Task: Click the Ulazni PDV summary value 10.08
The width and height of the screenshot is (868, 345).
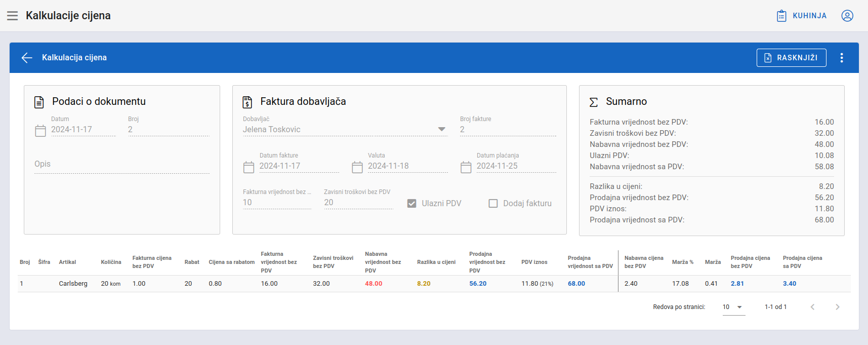Action: pos(824,156)
